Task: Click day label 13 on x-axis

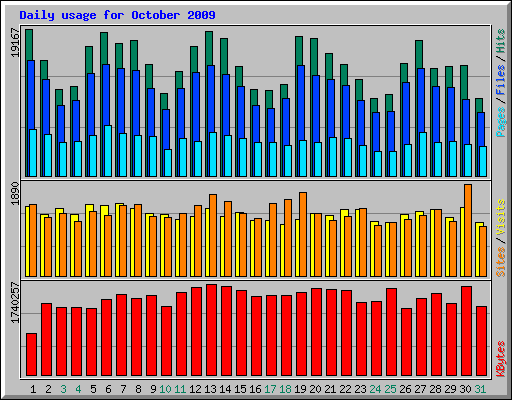Action: pos(210,389)
